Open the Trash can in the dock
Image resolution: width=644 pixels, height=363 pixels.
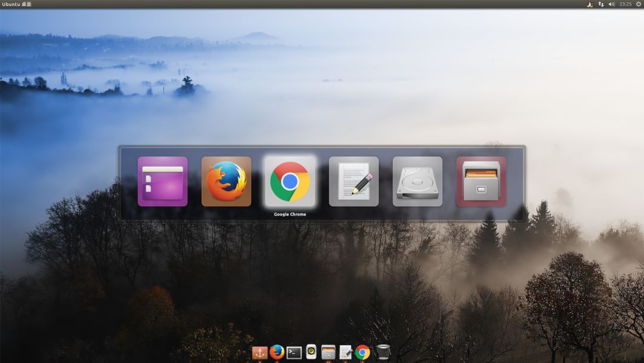383,352
